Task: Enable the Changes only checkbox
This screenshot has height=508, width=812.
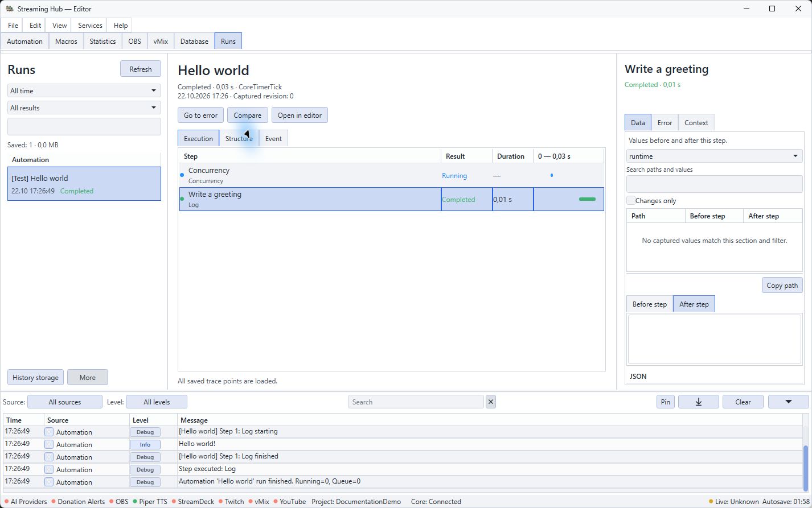Action: point(631,200)
